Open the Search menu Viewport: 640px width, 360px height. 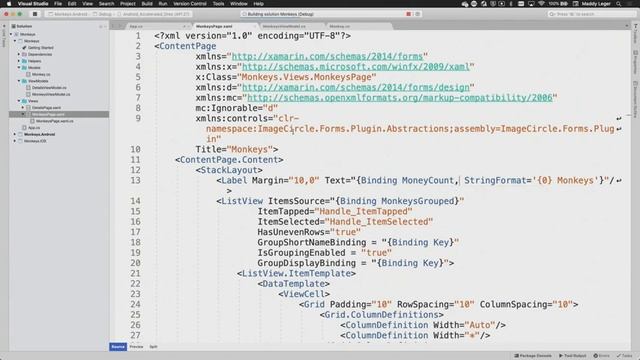click(106, 4)
